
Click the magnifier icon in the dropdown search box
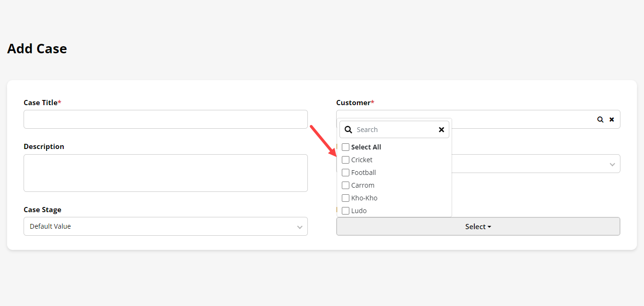(x=348, y=130)
